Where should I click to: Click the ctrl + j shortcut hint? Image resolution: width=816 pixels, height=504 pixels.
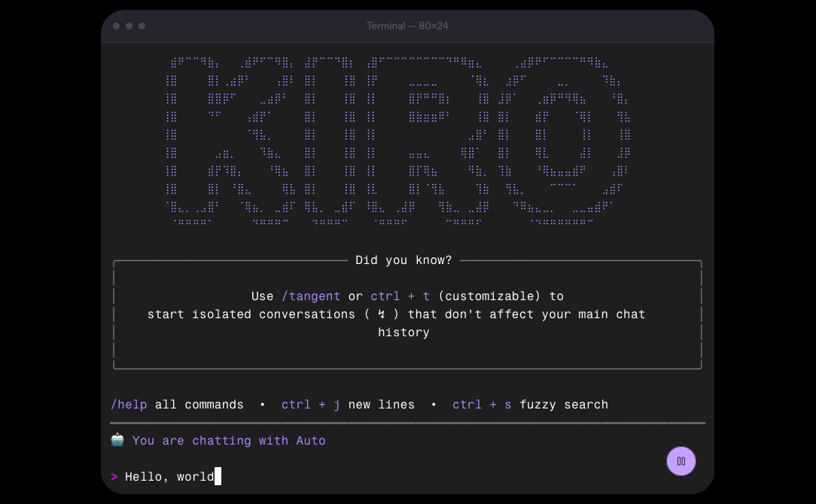click(x=311, y=405)
